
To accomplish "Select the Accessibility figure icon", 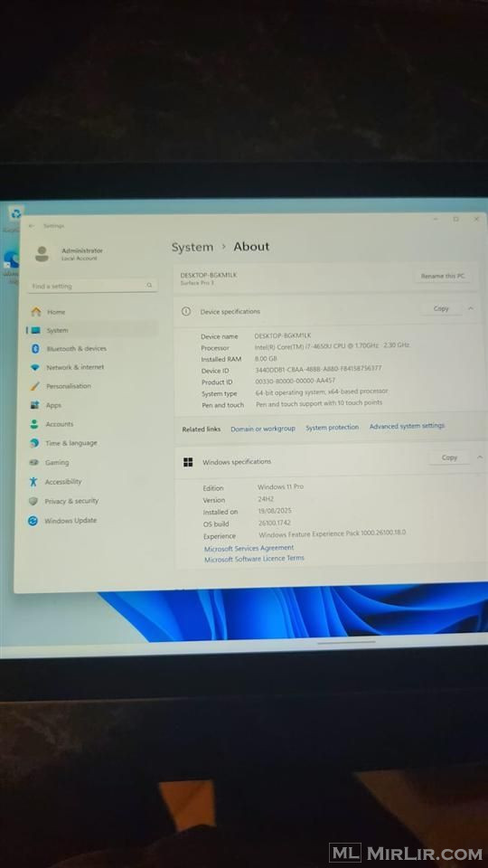I will point(33,482).
